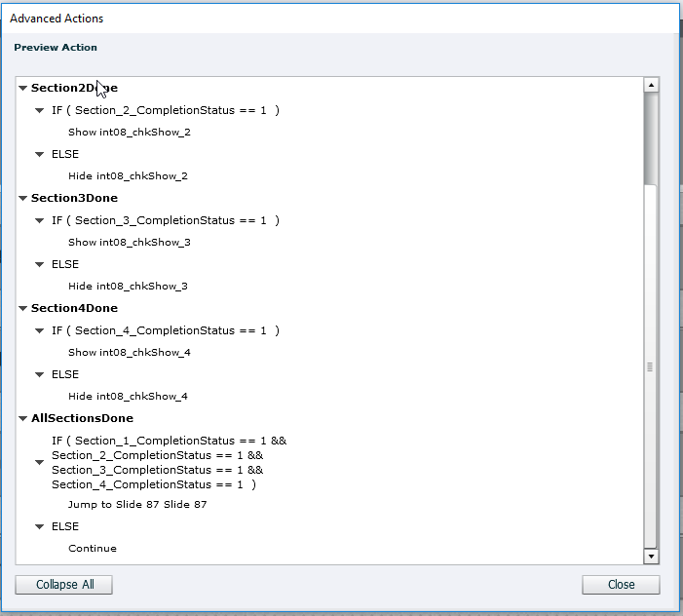Collapse IF Section_3_CompletionStatus condition

[x=40, y=221]
